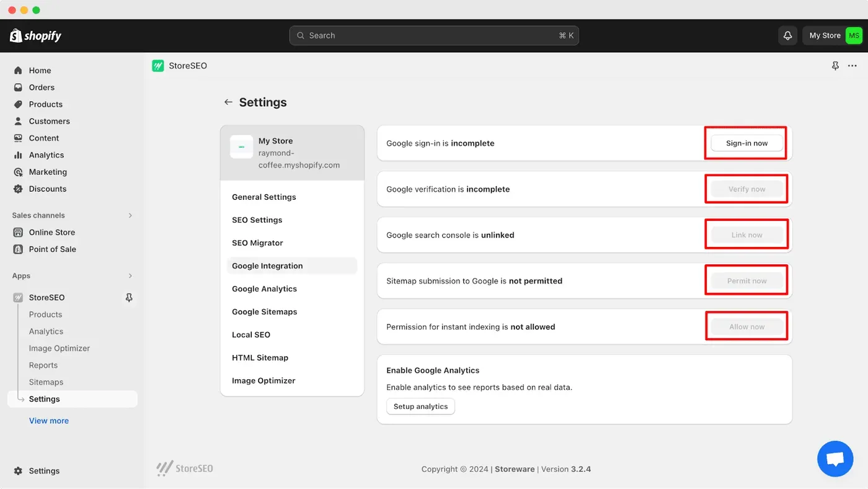Screen dimensions: 868x489
Task: Click 'Enable Google Analytics' heading
Action: click(x=433, y=370)
